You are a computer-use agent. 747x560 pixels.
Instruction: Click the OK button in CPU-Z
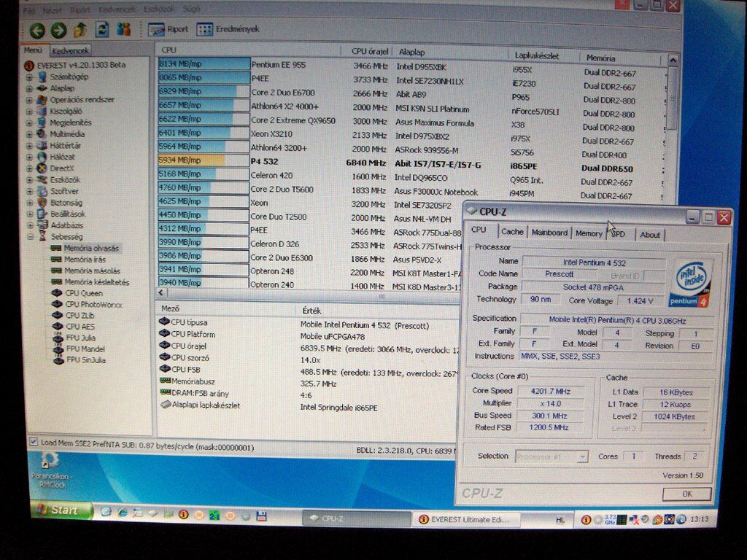click(687, 494)
